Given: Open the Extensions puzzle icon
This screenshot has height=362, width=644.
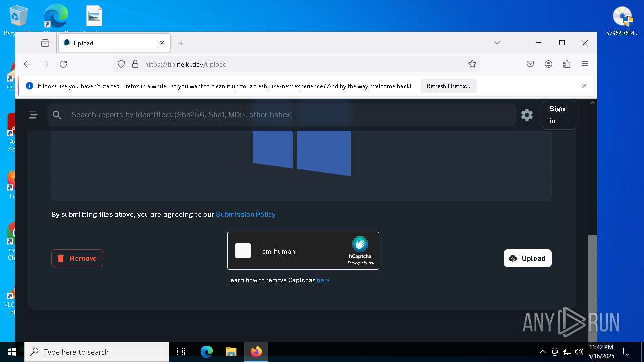Looking at the screenshot, I should [567, 64].
